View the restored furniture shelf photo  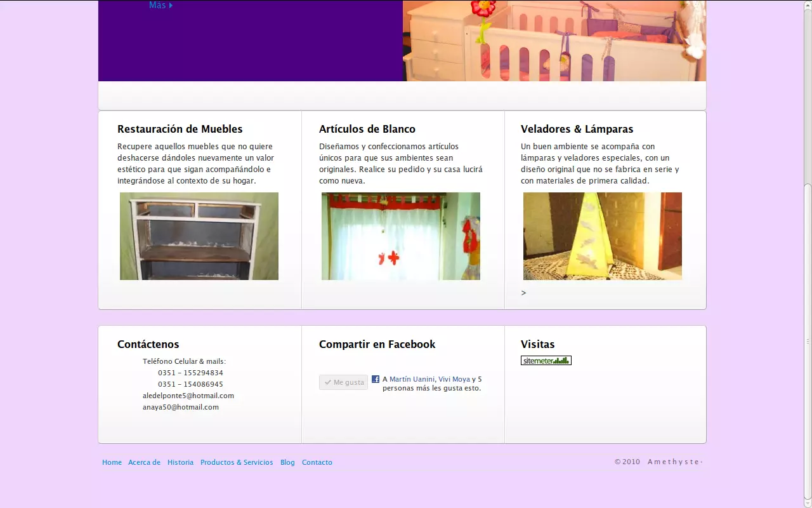pos(199,236)
